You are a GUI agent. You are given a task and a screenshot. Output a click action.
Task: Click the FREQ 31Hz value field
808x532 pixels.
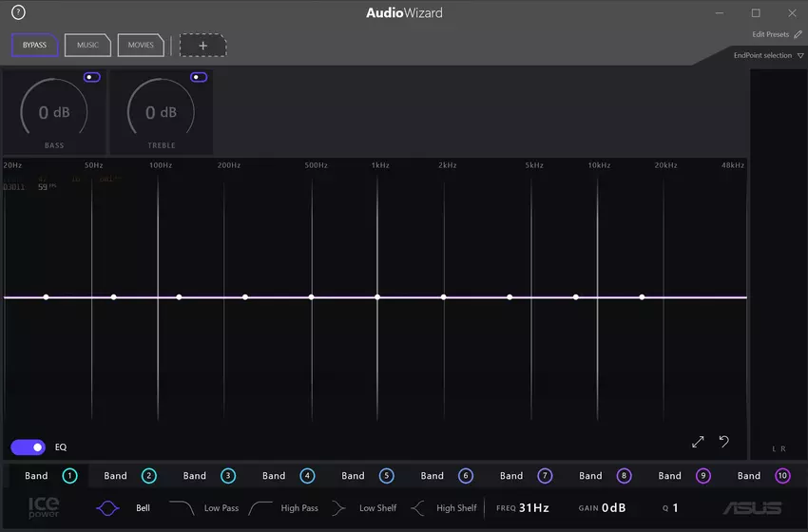(534, 508)
